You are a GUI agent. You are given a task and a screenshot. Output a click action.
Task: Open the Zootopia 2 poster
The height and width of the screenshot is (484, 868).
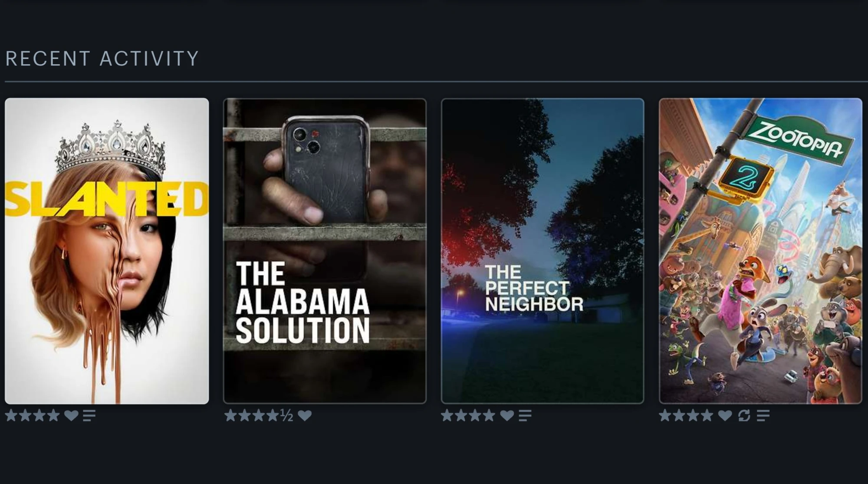[760, 251]
